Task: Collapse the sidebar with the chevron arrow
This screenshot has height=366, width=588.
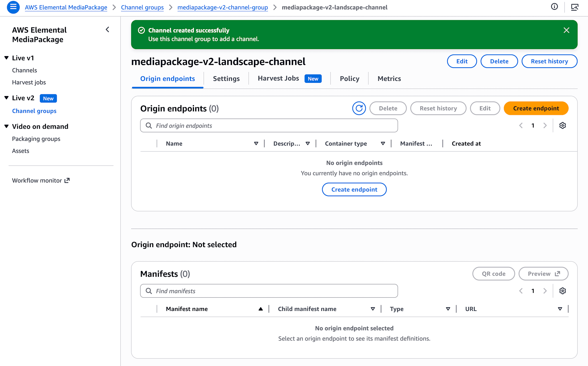Action: coord(108,30)
